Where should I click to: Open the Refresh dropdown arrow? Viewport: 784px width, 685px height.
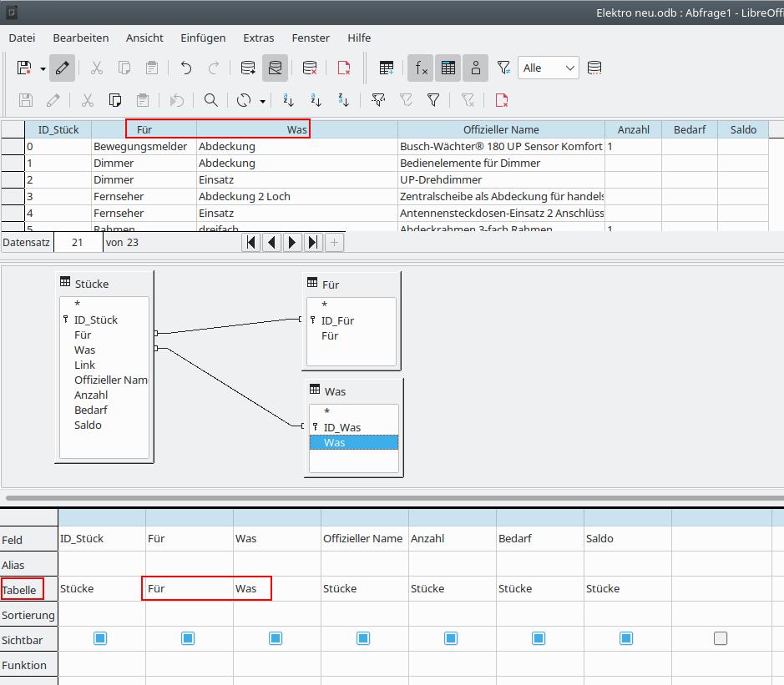click(x=262, y=101)
